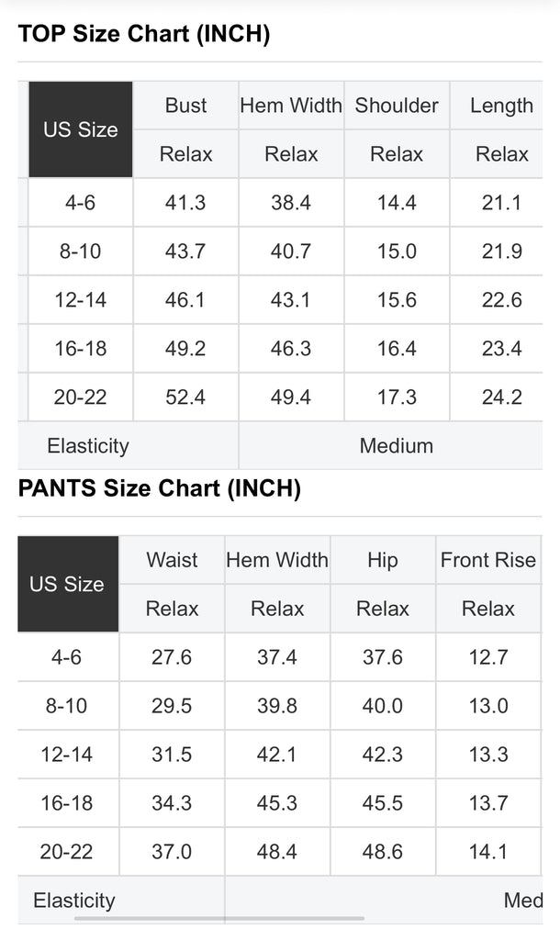Click the length value 24.2
The width and height of the screenshot is (560, 940).
click(502, 397)
